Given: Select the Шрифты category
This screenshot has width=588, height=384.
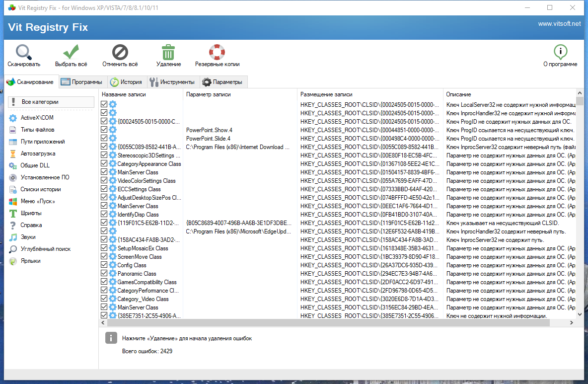Looking at the screenshot, I should [31, 213].
